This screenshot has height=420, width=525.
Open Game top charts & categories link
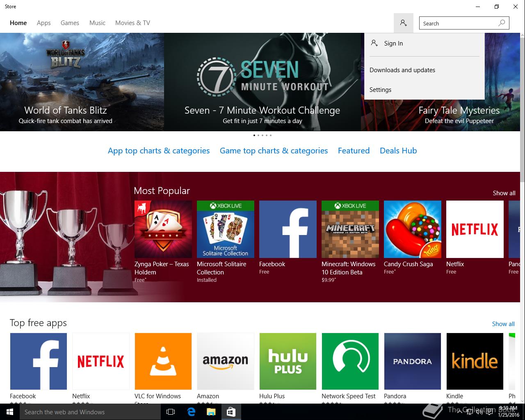pos(274,151)
